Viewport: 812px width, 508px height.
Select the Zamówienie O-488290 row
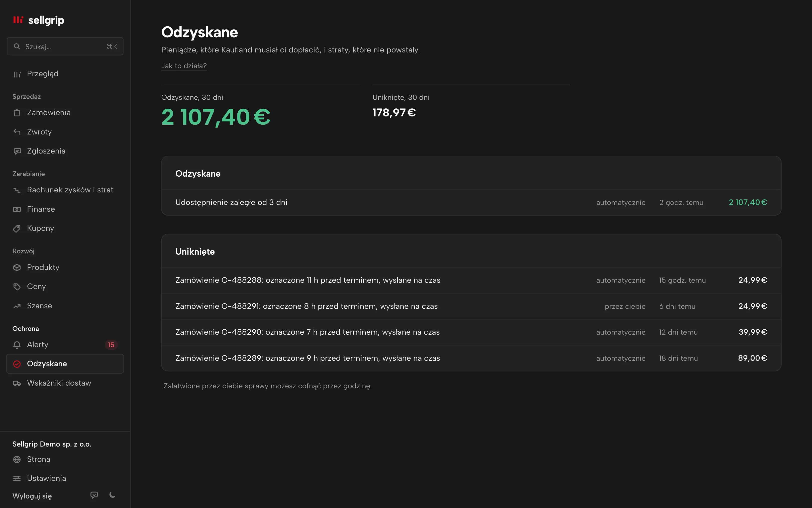coord(471,332)
